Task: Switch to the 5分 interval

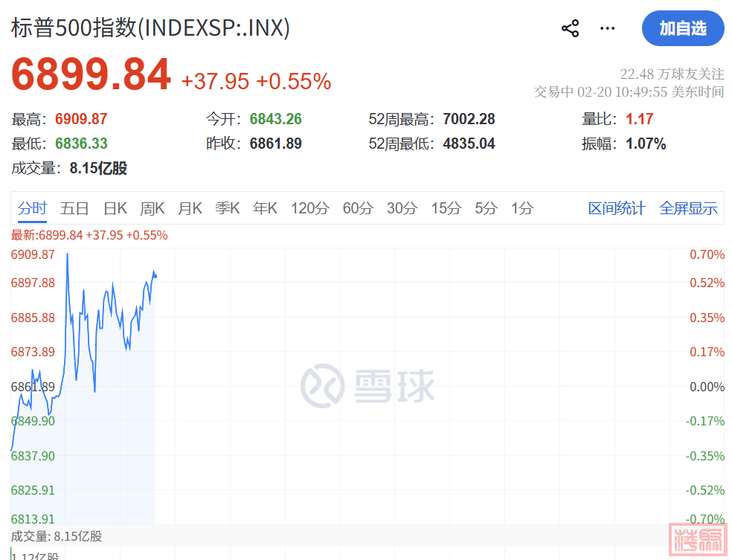Action: tap(486, 209)
